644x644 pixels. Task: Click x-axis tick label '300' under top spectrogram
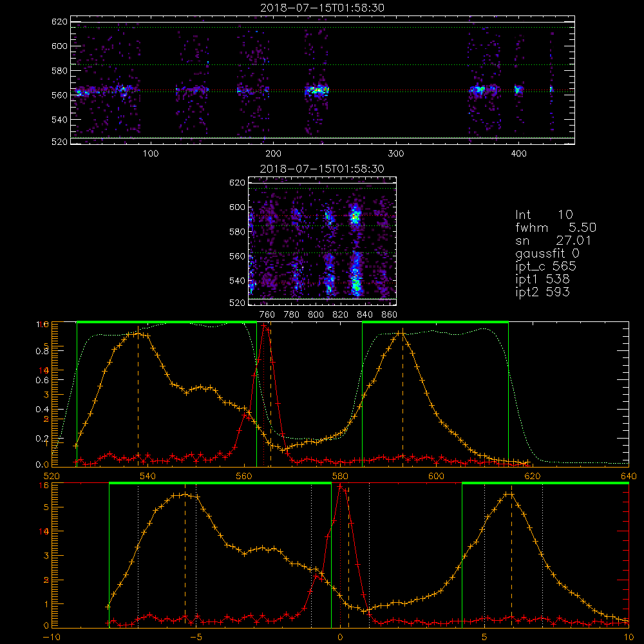point(396,154)
